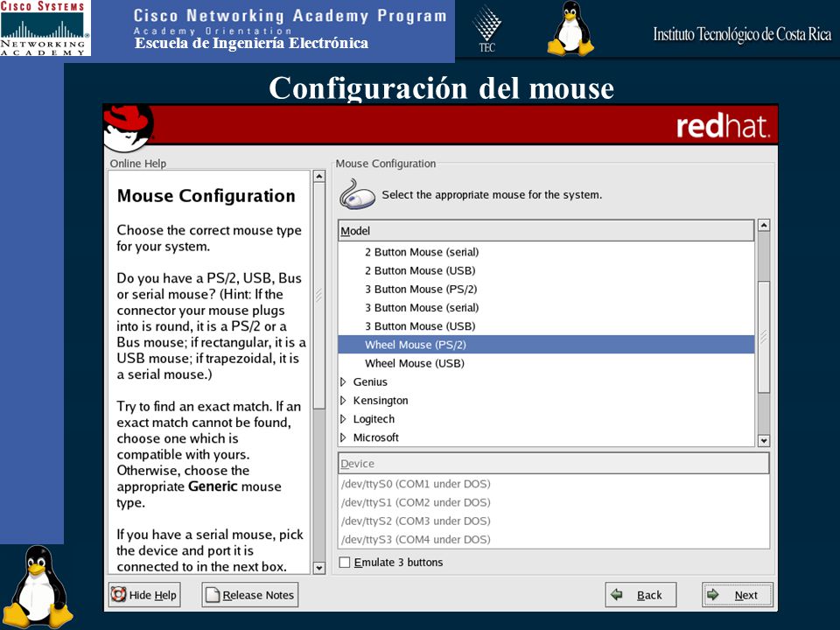Click the bold word Generic in help
The width and height of the screenshot is (840, 630).
pyautogui.click(x=213, y=486)
